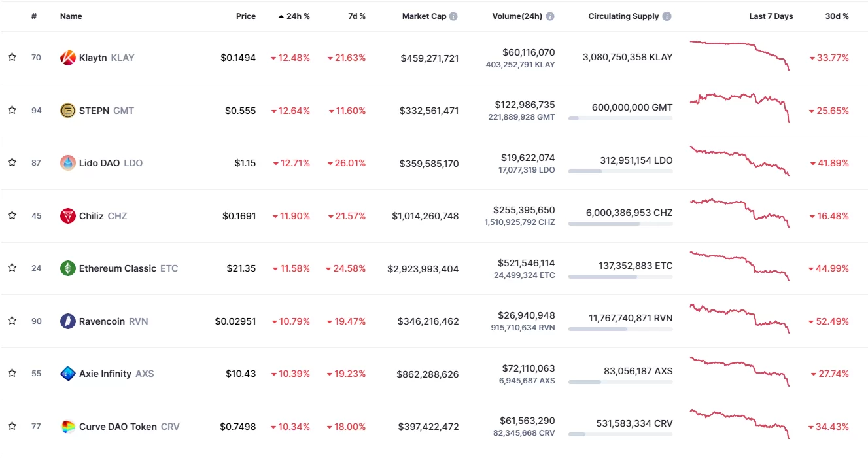Add STEPN to watchlist with star
The width and height of the screenshot is (868, 458).
pos(12,110)
